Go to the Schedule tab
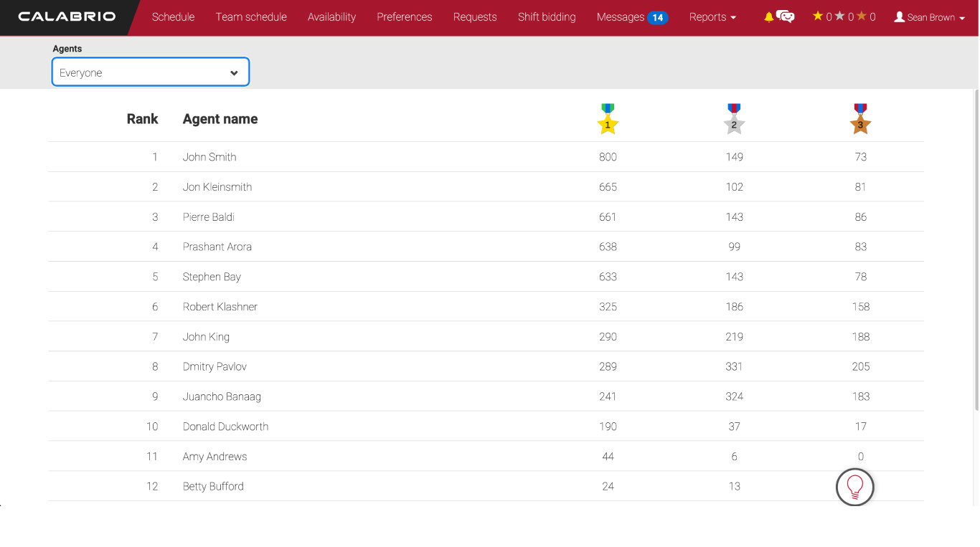Viewport: 980px width, 547px height. pos(173,16)
